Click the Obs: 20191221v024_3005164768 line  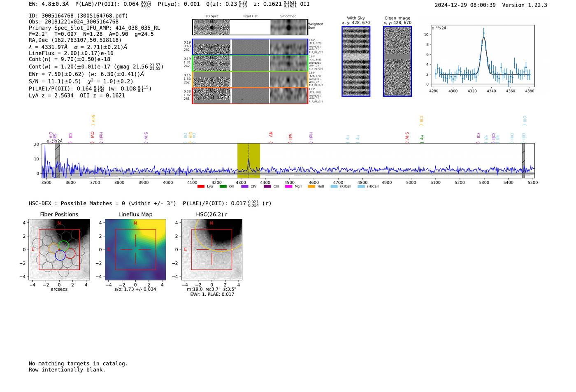pyautogui.click(x=74, y=22)
